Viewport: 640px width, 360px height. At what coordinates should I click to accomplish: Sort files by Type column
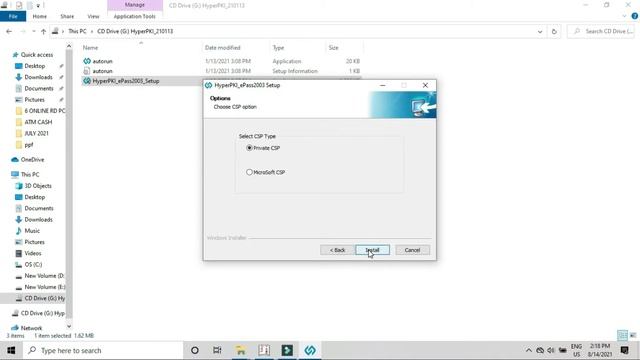278,48
